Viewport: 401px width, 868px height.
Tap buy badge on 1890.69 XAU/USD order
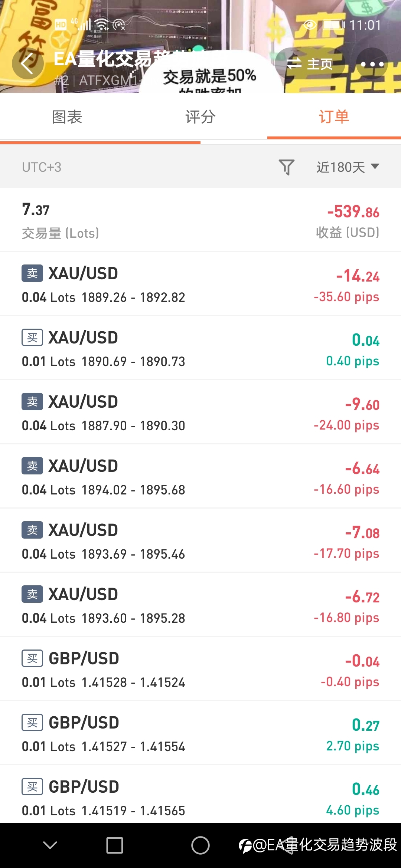pos(32,338)
